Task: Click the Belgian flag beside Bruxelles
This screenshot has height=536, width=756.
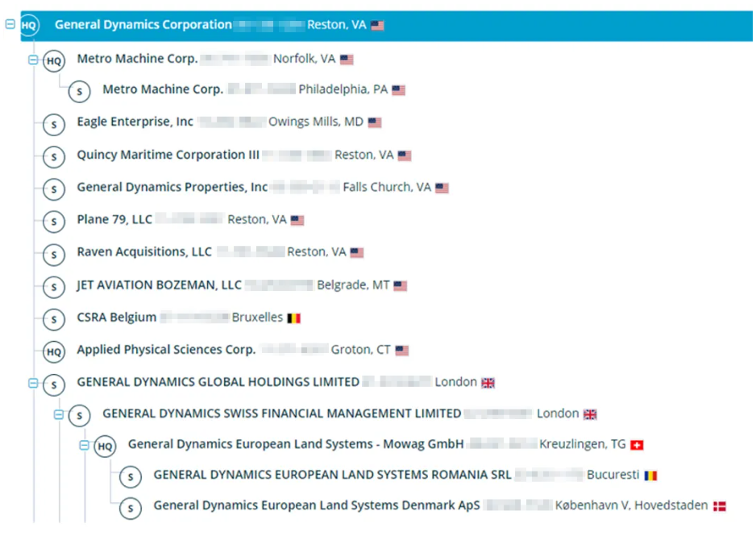Action: click(293, 318)
